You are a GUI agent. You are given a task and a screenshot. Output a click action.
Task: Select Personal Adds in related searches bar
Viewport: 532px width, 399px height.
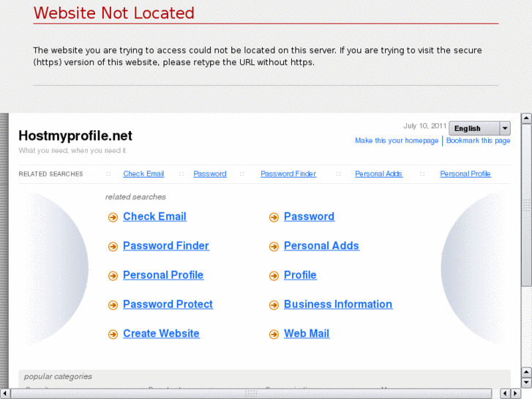(x=378, y=174)
